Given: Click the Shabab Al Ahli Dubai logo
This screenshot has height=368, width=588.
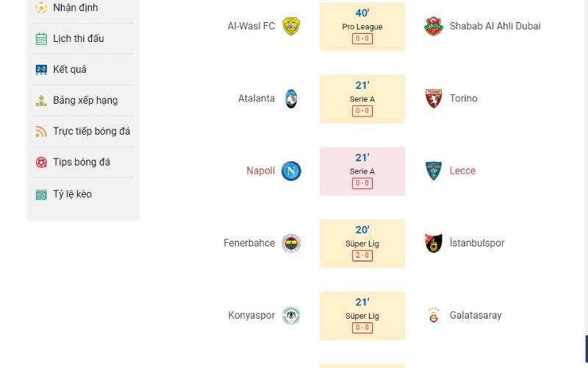Looking at the screenshot, I should pyautogui.click(x=434, y=26).
